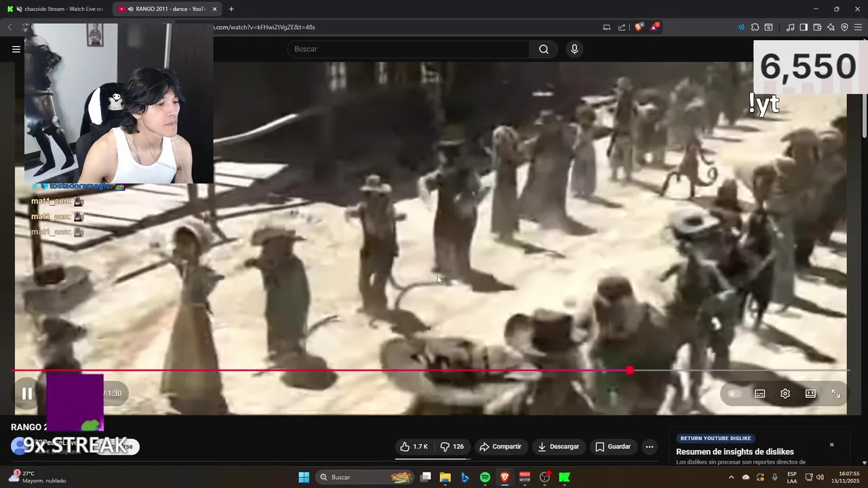Open the extensions puzzle icon
868x488 pixels.
click(x=755, y=27)
